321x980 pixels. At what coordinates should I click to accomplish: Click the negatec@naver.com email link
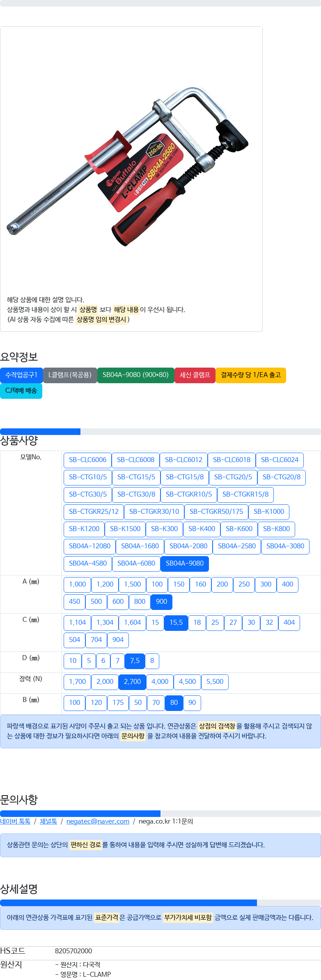tap(98, 821)
